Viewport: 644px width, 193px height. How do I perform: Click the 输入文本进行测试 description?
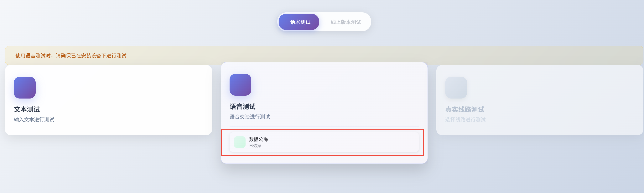coord(34,120)
